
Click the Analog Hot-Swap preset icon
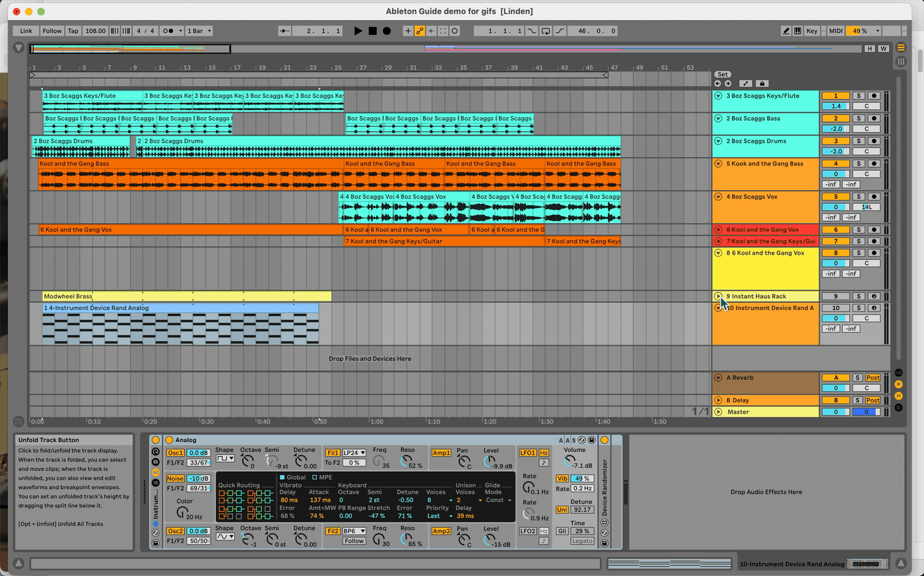click(582, 440)
